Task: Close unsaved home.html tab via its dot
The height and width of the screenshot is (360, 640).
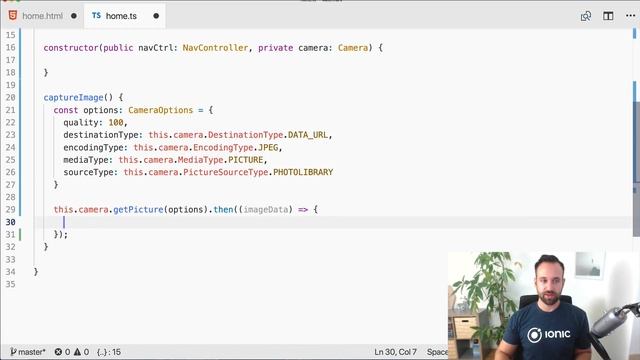Action: click(74, 16)
